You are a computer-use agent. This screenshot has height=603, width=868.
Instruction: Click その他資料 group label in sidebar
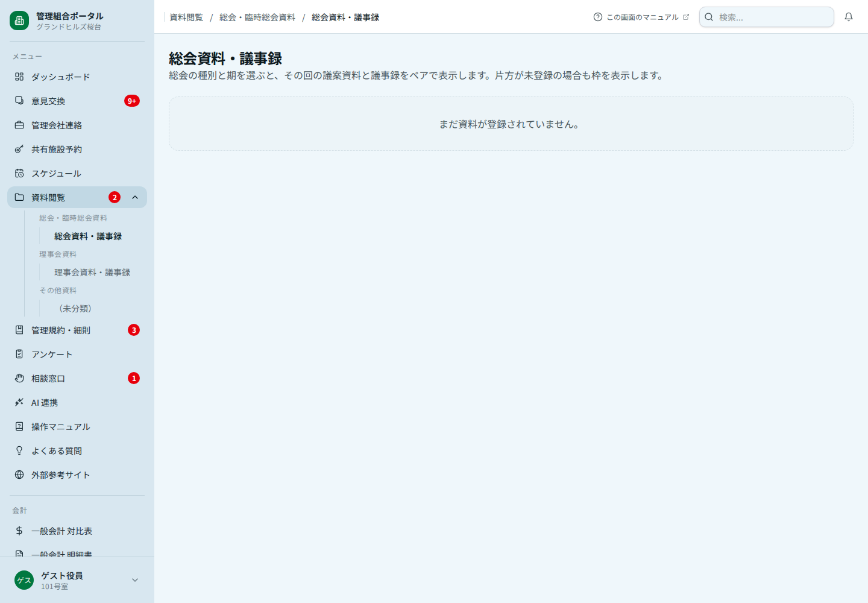click(58, 291)
